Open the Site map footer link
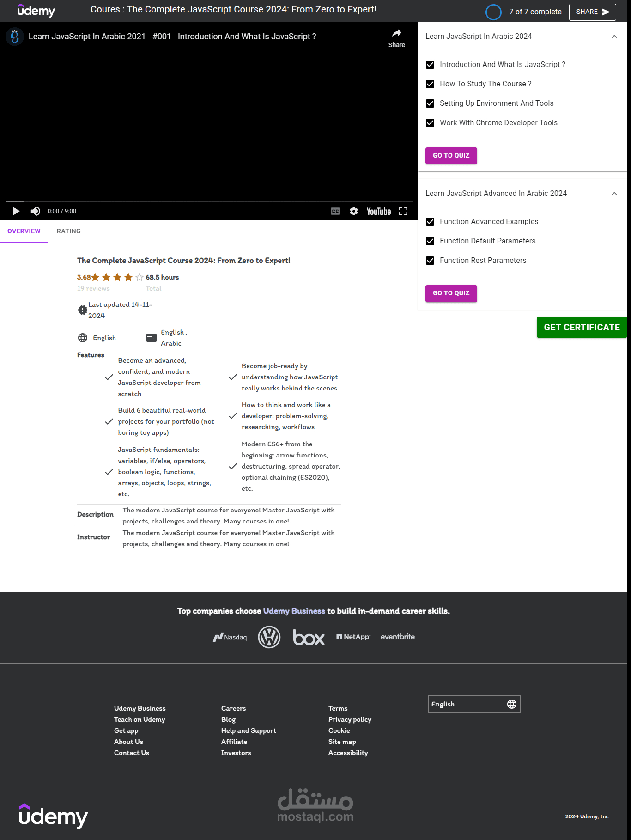The width and height of the screenshot is (631, 840). [342, 742]
